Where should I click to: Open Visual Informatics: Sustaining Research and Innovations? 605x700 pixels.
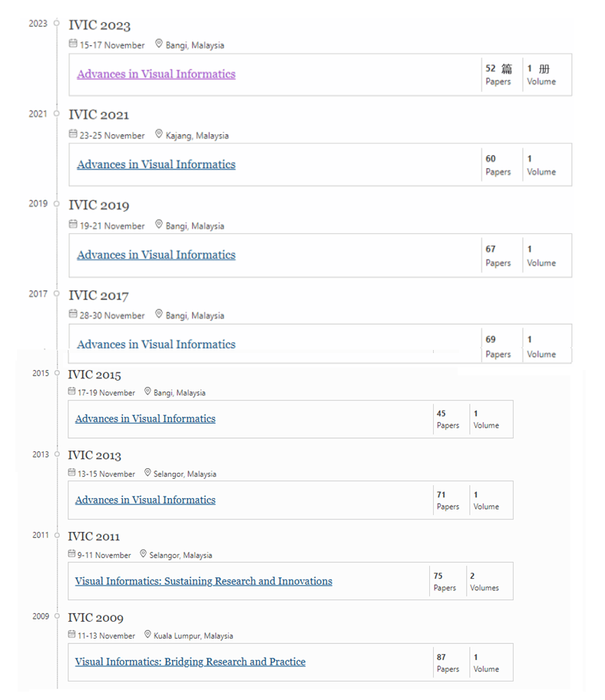click(x=203, y=581)
